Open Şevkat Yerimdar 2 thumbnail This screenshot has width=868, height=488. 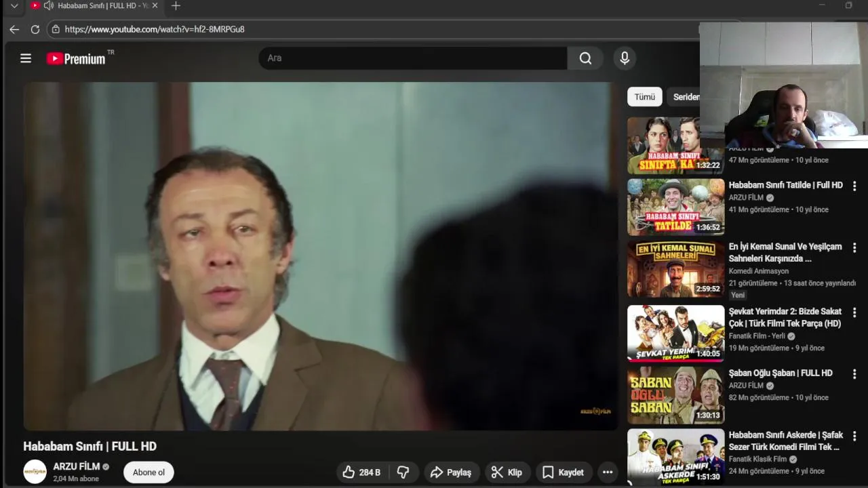point(675,333)
